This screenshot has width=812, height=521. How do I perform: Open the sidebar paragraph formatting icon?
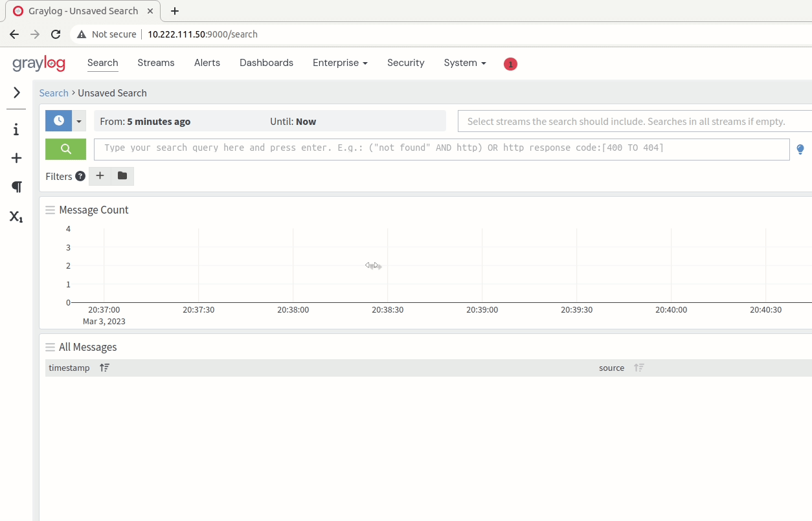17,186
